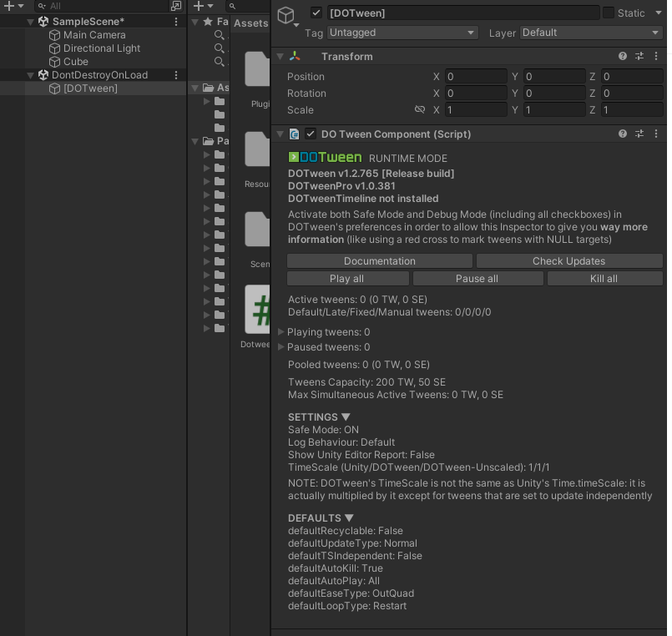
Task: Click the green hash script asset thumbnail
Action: coord(258,310)
